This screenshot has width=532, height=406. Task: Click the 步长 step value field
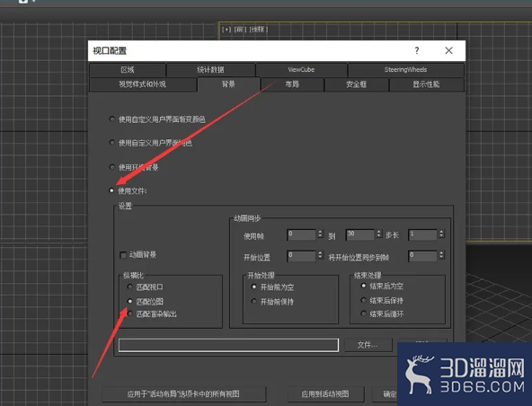pyautogui.click(x=422, y=234)
